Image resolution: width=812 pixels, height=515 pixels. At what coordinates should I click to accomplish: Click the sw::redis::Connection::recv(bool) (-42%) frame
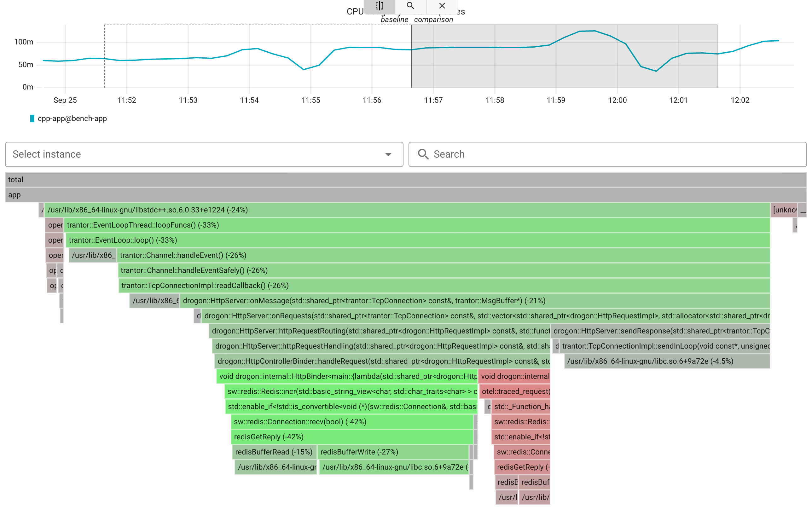click(352, 422)
